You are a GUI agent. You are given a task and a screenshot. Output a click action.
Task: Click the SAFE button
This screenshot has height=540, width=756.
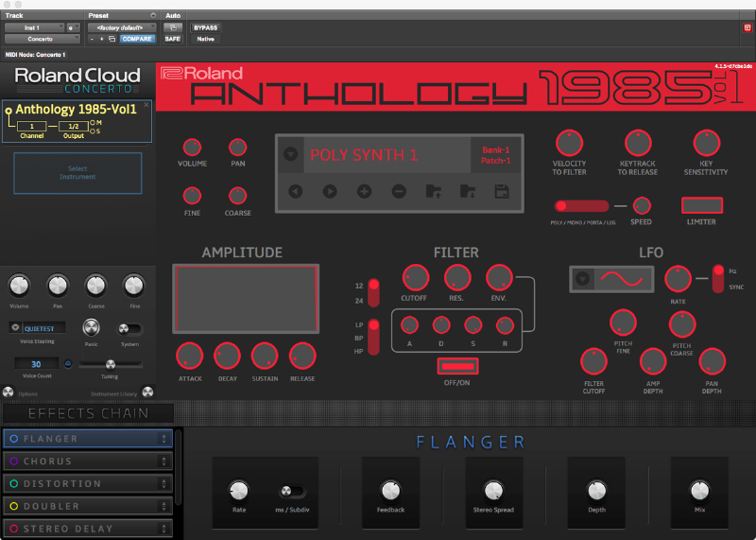coord(173,39)
